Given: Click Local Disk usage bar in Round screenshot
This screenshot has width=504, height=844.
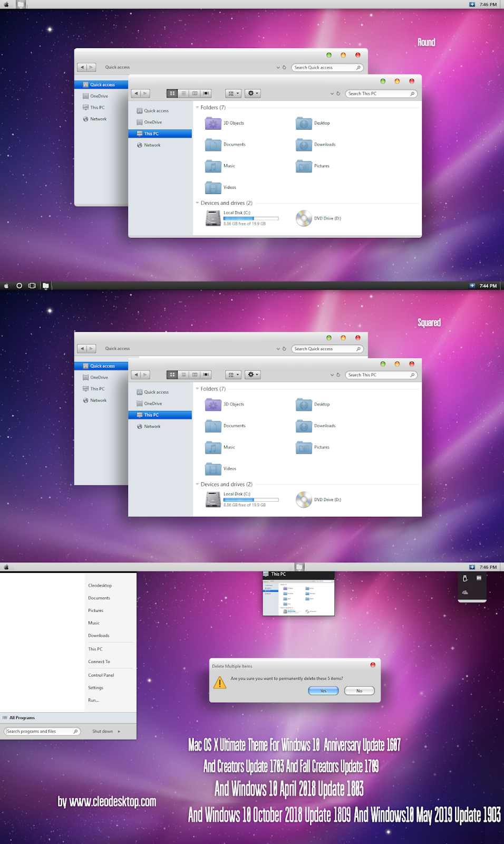Looking at the screenshot, I should coord(251,218).
